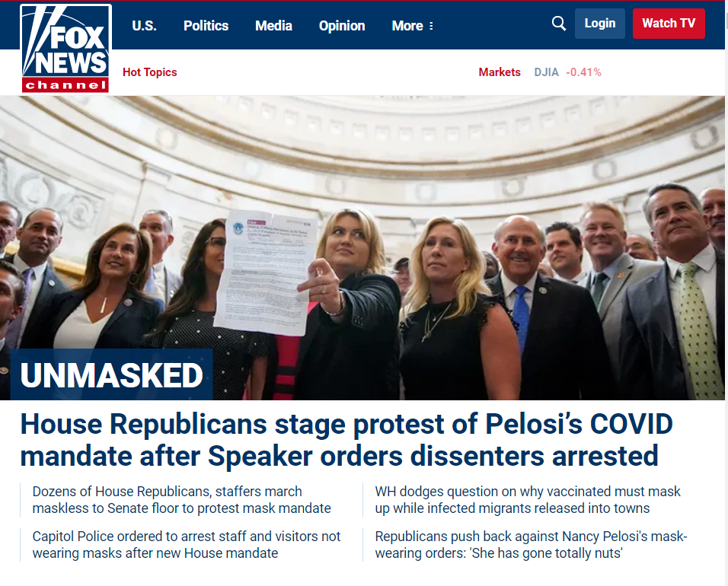The image size is (728, 586).
Task: Open the Markets link
Action: pyautogui.click(x=500, y=72)
